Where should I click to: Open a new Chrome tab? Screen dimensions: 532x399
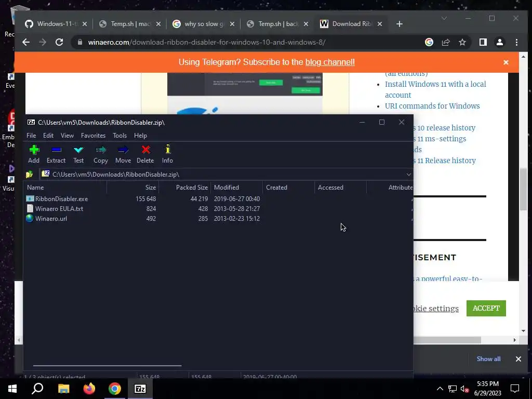(x=400, y=24)
